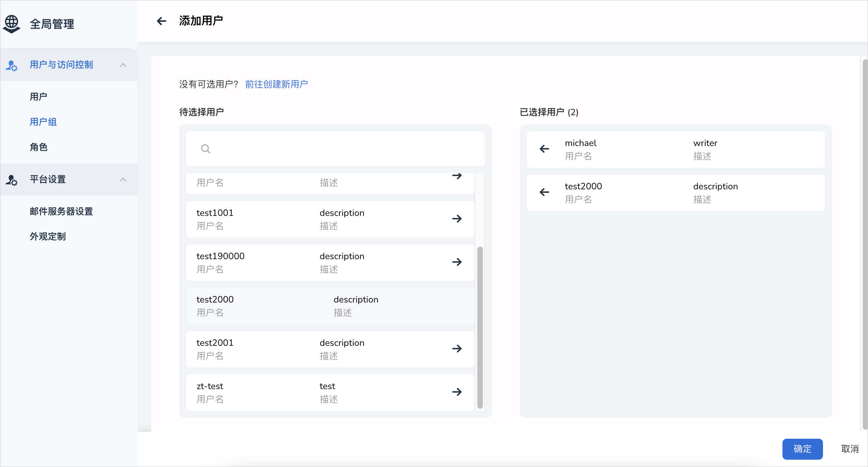Add test2001 using its right arrow

pos(457,349)
